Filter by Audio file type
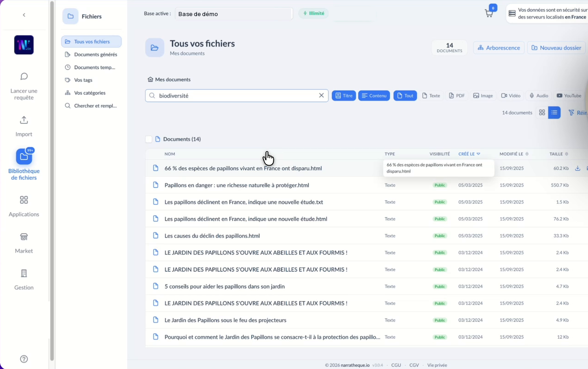588x369 pixels. pyautogui.click(x=539, y=96)
